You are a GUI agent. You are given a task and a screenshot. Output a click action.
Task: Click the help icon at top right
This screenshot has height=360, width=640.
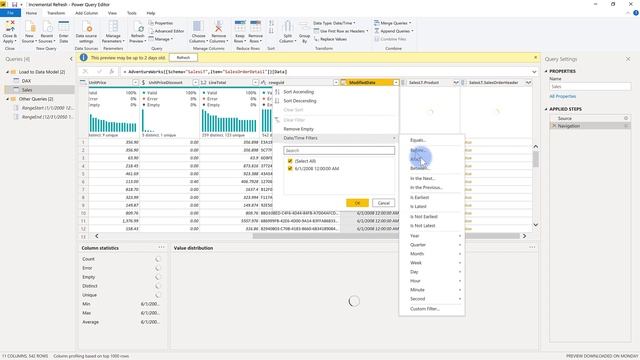coord(636,13)
